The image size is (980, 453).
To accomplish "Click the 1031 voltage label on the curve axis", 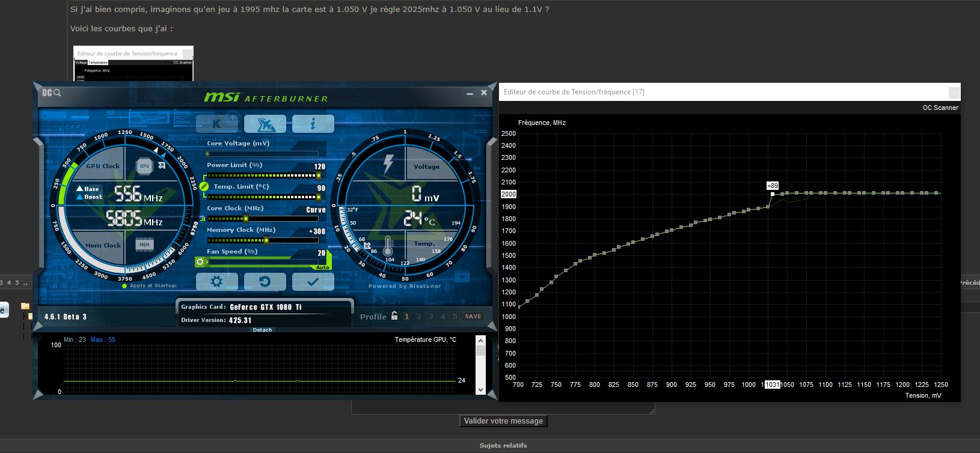I will click(x=772, y=385).
